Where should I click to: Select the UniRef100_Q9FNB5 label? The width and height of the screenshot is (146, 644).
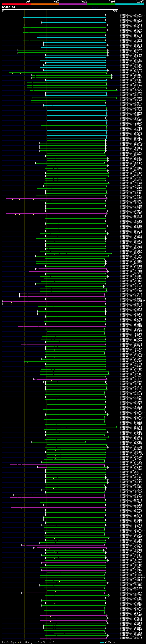click(131, 48)
